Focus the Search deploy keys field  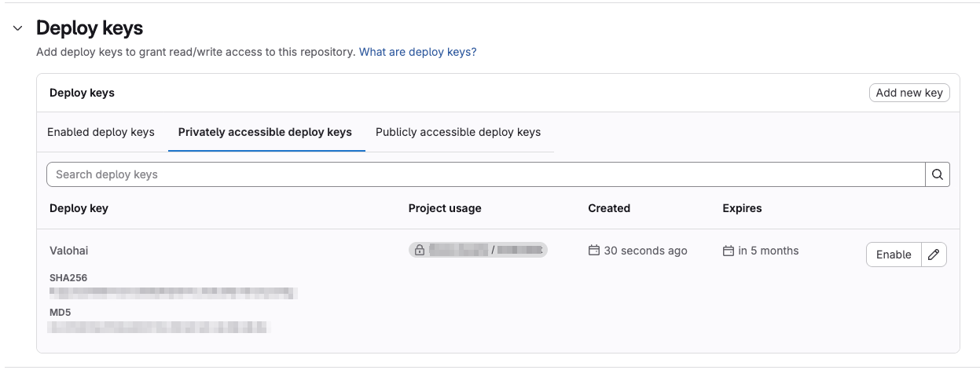(485, 174)
